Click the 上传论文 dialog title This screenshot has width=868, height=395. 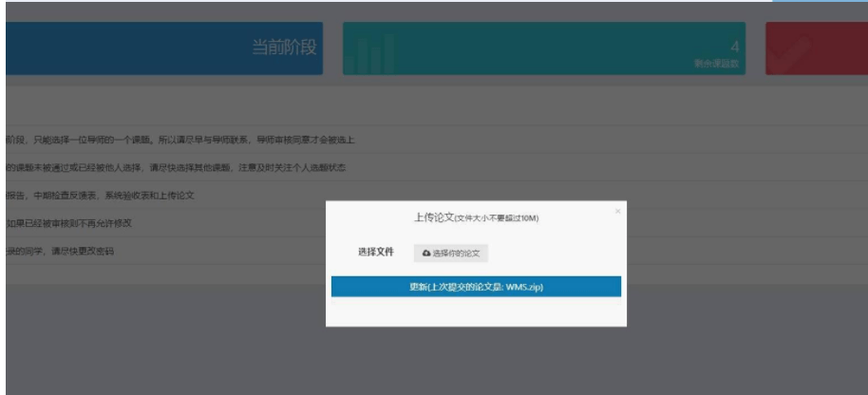point(476,217)
